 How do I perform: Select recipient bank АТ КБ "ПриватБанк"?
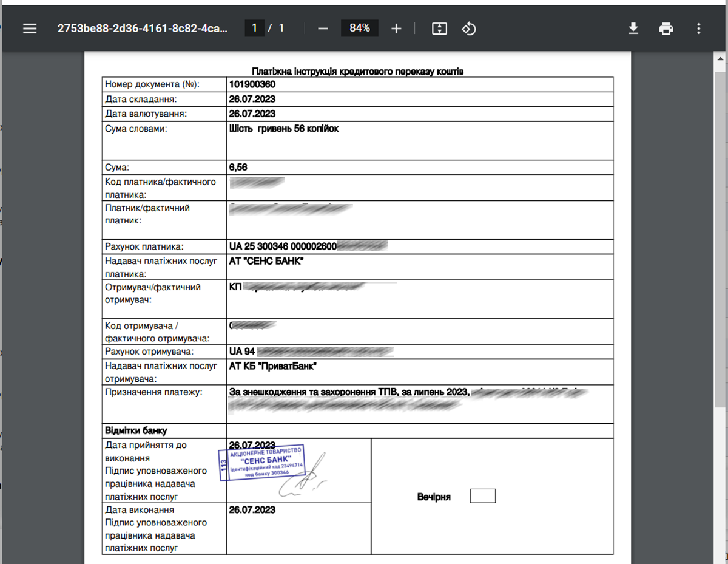coord(273,365)
